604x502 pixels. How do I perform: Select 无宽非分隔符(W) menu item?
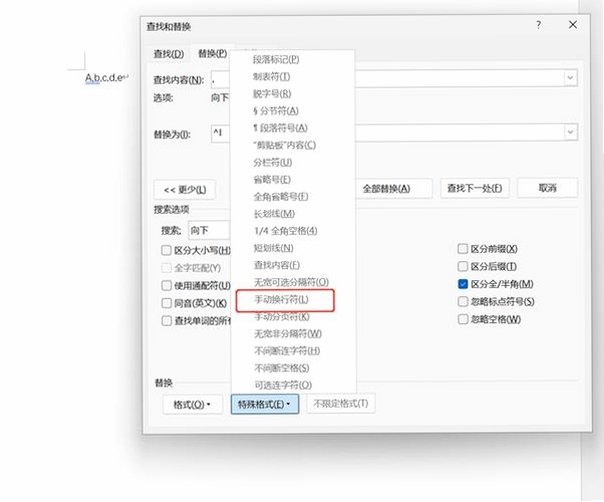pyautogui.click(x=293, y=334)
